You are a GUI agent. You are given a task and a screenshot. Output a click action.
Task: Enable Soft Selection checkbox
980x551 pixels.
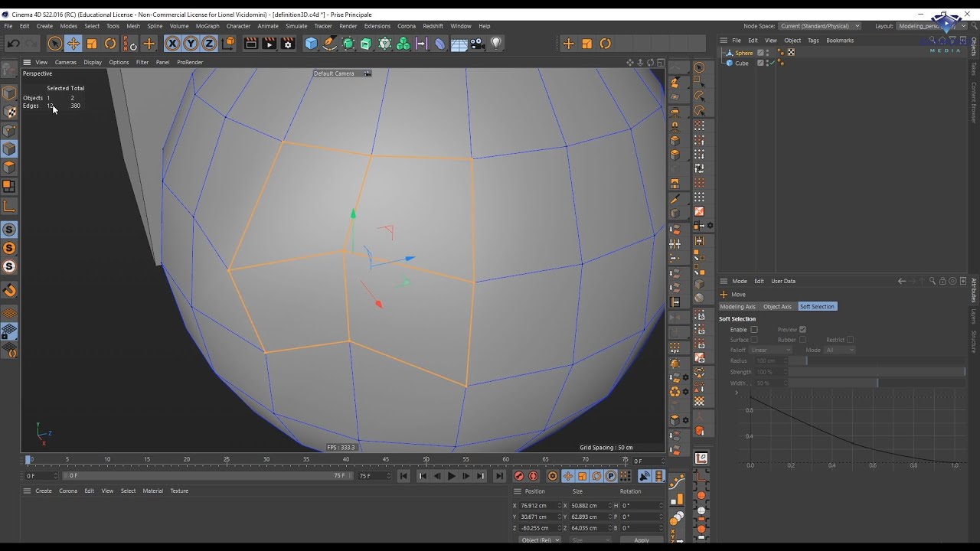pyautogui.click(x=754, y=330)
